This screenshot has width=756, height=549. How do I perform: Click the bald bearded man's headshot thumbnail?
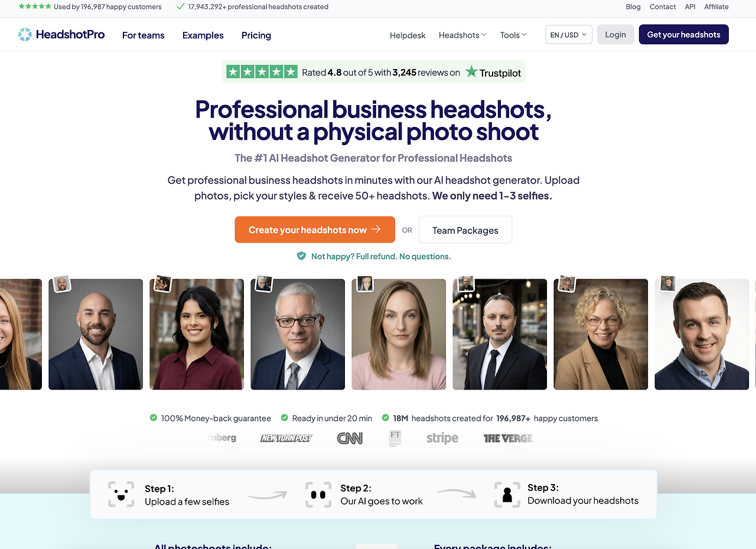click(96, 334)
